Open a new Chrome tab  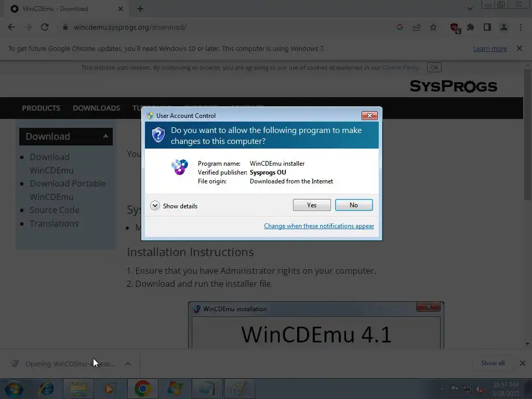click(140, 9)
